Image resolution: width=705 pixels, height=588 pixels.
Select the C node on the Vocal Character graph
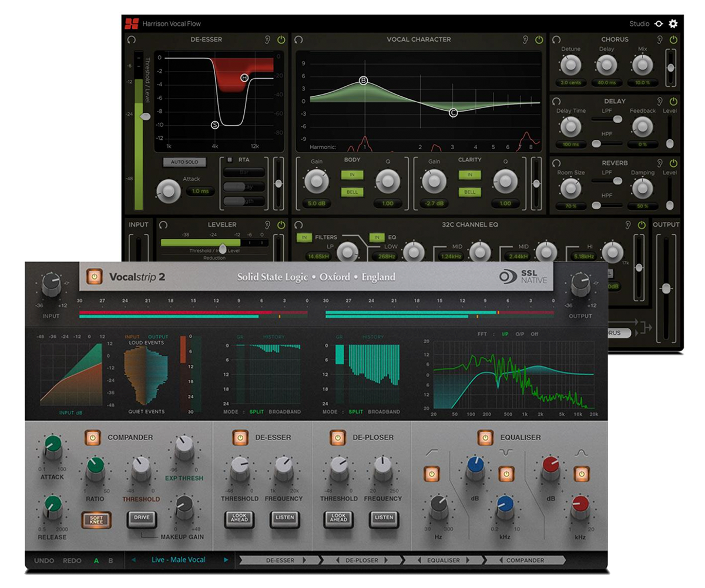(453, 113)
